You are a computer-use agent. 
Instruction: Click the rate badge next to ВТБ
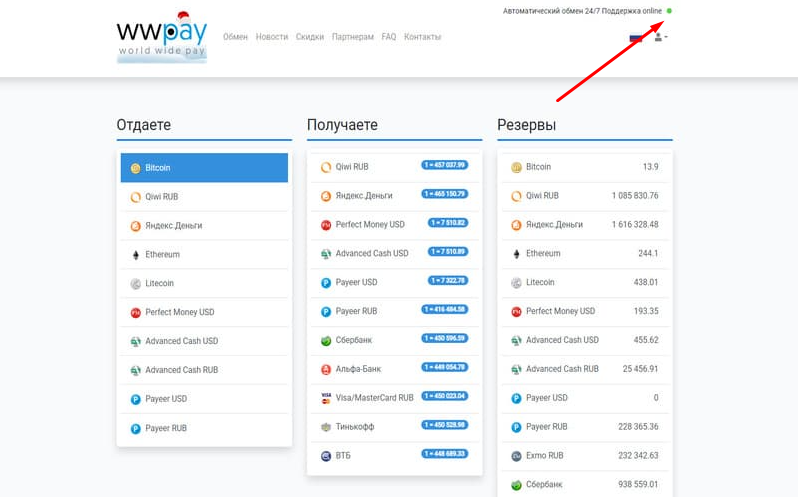tap(445, 454)
